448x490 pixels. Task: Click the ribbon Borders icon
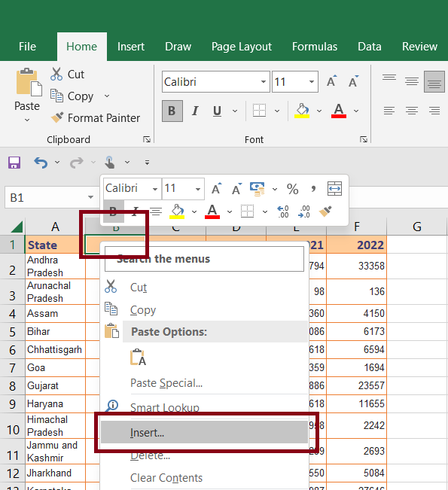(x=259, y=111)
